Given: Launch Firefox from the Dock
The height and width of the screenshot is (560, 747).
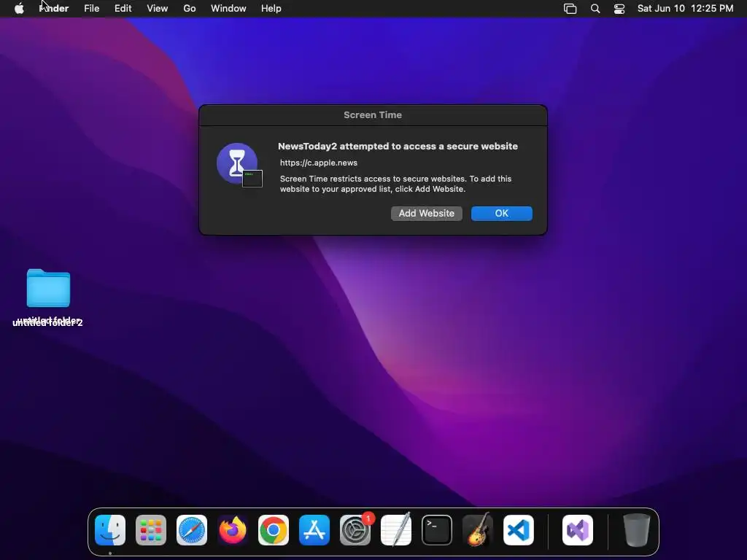Looking at the screenshot, I should pyautogui.click(x=233, y=530).
